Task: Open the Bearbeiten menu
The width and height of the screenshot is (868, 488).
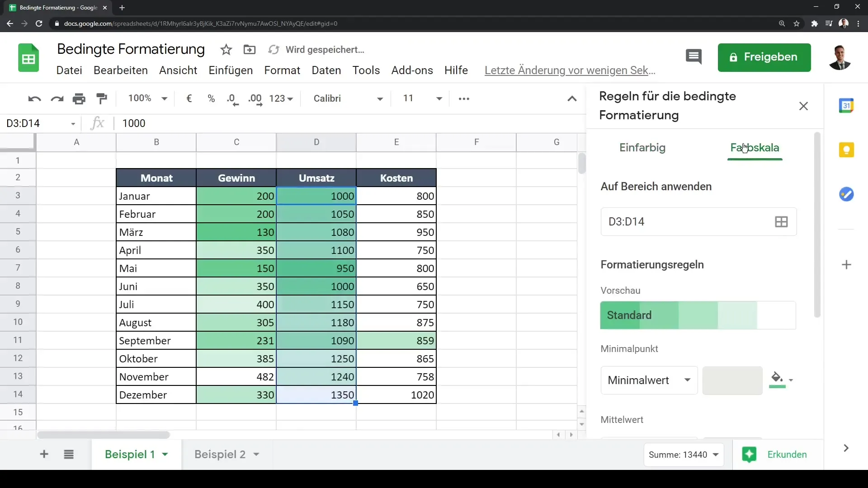Action: click(x=121, y=70)
